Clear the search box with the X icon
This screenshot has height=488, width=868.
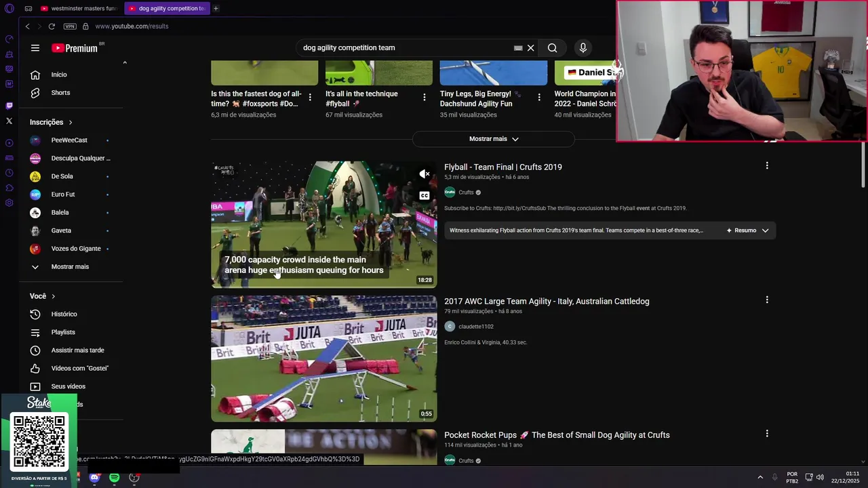531,48
